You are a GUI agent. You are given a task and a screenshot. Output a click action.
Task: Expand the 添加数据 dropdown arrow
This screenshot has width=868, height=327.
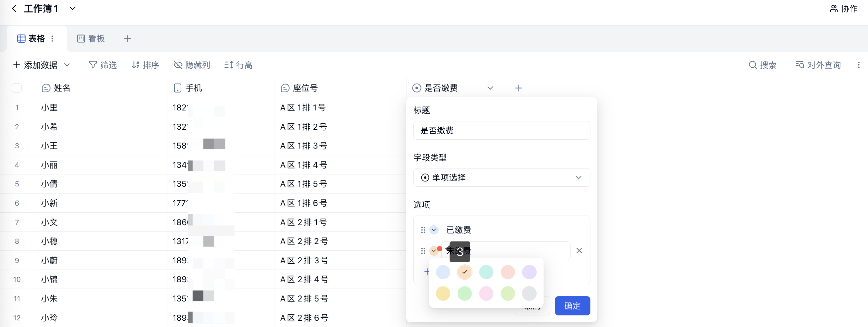(x=67, y=65)
